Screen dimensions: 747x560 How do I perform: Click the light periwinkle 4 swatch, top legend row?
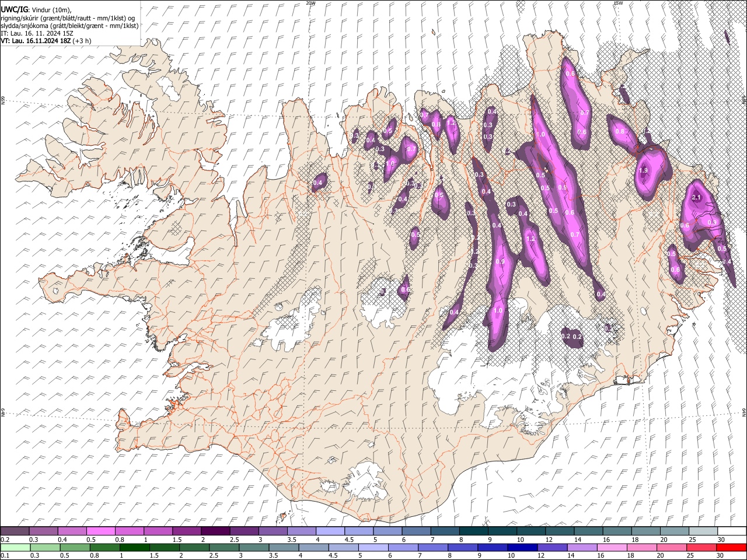pyautogui.click(x=330, y=531)
